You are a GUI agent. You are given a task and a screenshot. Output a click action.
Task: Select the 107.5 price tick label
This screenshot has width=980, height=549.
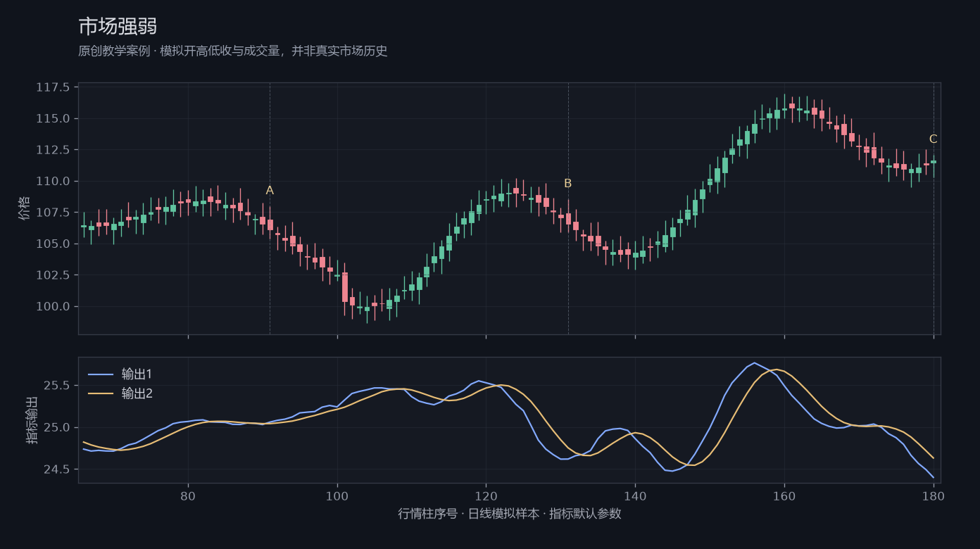click(53, 213)
